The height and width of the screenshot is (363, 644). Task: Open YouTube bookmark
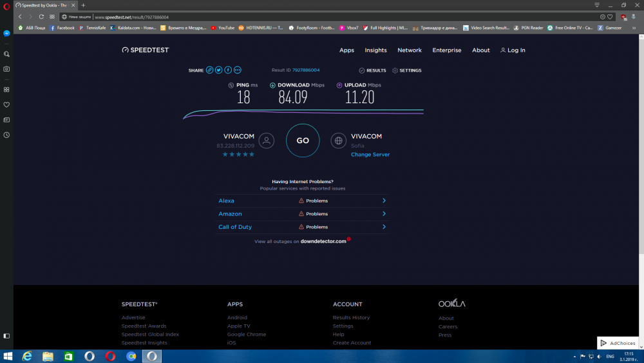coord(223,28)
